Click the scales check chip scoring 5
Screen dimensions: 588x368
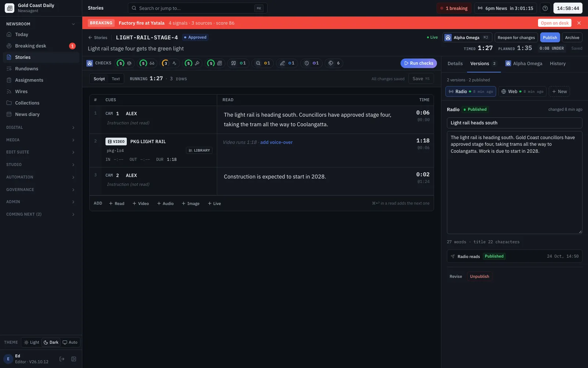coord(125,63)
